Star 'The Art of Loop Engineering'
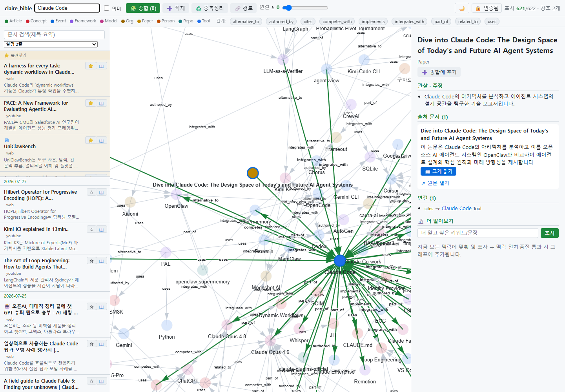 click(91, 261)
